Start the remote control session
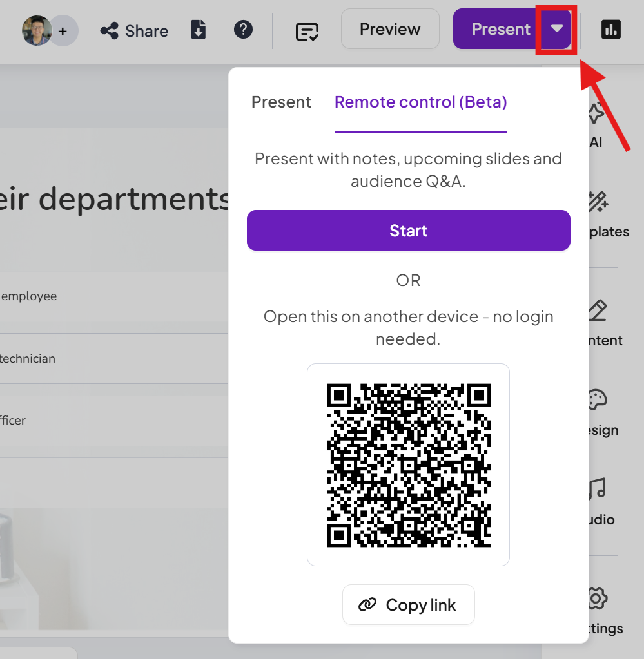Screen dimensions: 644x659 click(408, 230)
